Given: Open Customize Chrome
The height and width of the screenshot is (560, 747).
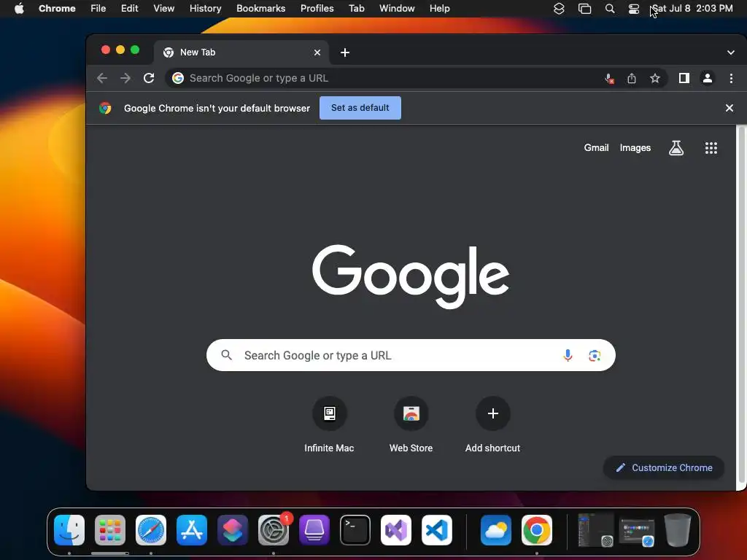Looking at the screenshot, I should pos(664,467).
